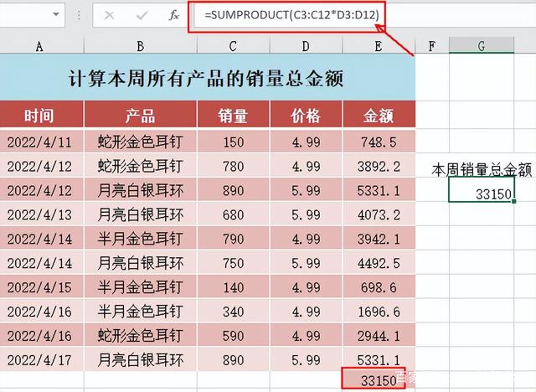Select sales quantity cell 790

click(x=234, y=238)
